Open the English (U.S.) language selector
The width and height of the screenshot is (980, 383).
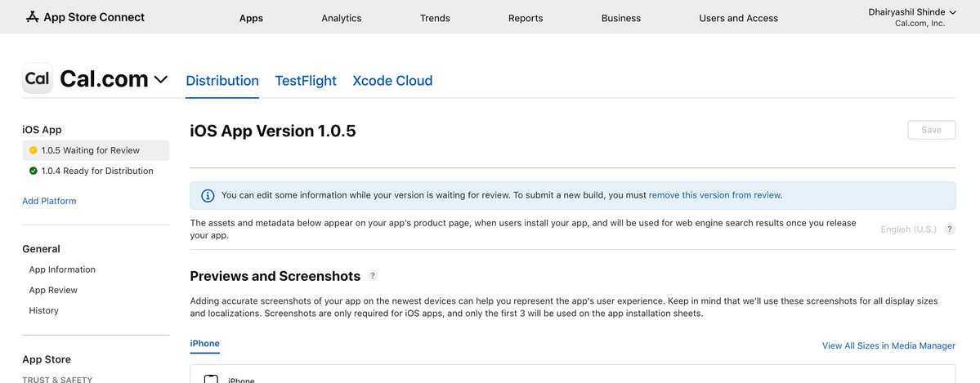pyautogui.click(x=909, y=229)
